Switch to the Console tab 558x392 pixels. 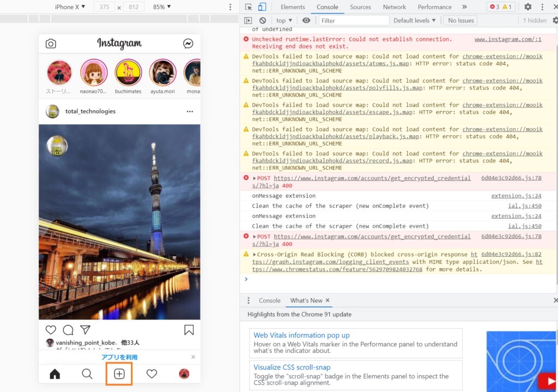327,7
